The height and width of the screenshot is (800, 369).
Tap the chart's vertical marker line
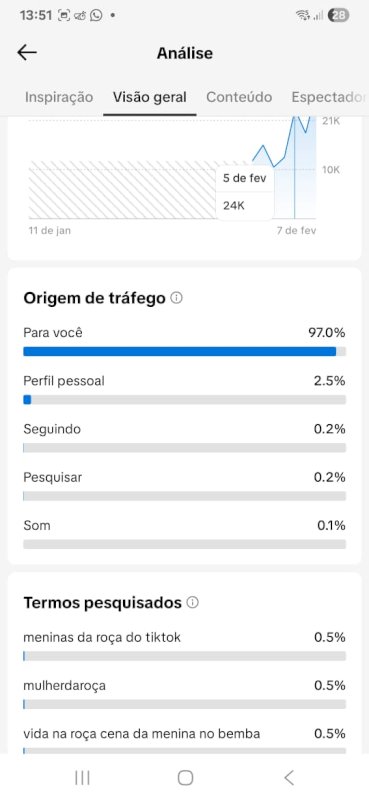[x=294, y=168]
